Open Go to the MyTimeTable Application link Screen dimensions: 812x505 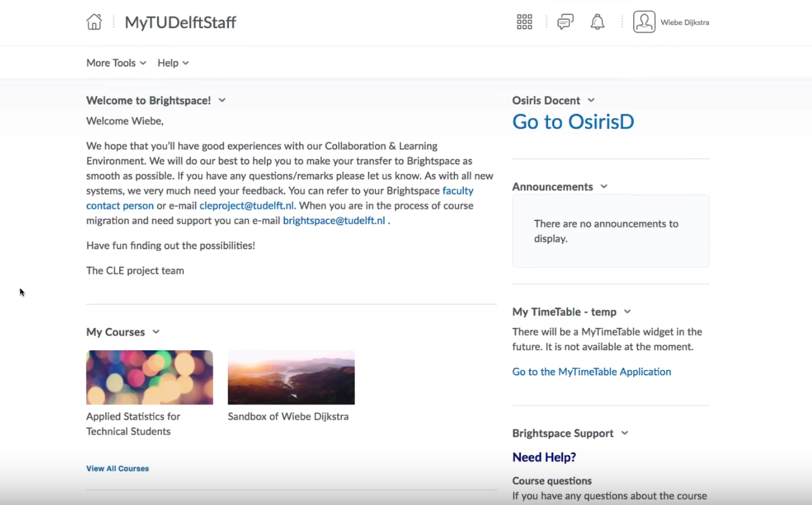tap(591, 372)
